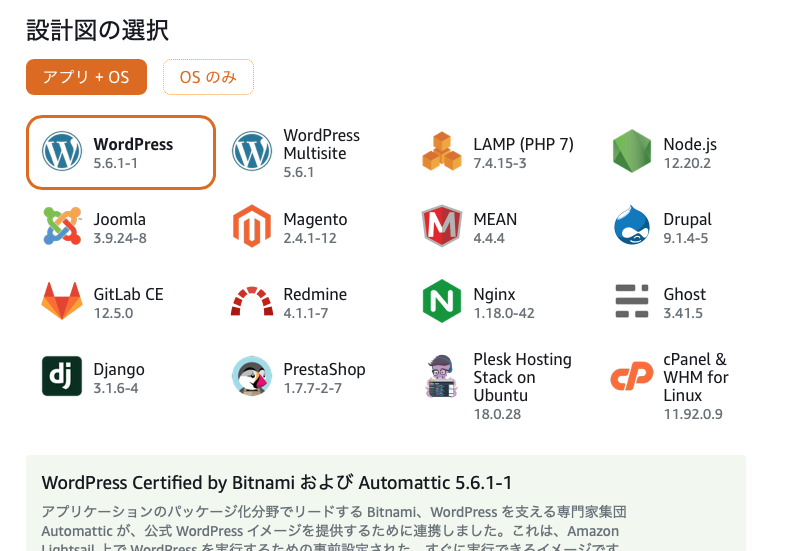
Task: Switch to the アプリ + OS tab
Action: coord(86,77)
